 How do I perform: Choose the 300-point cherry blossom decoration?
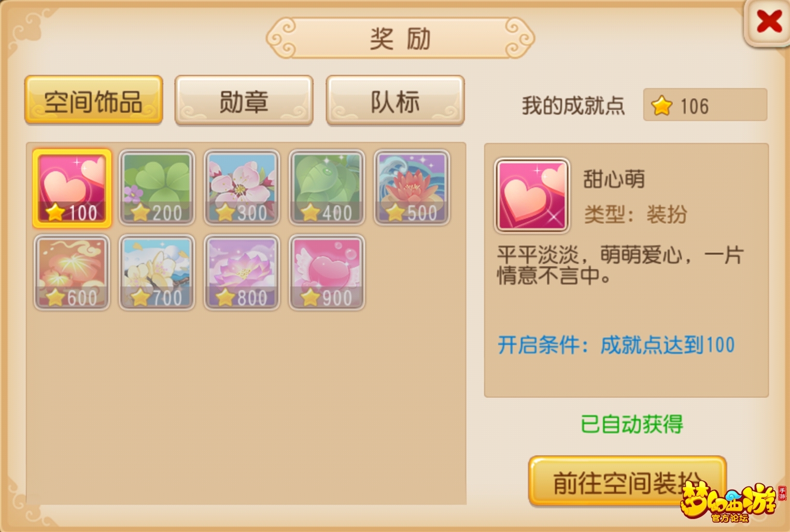tap(242, 188)
